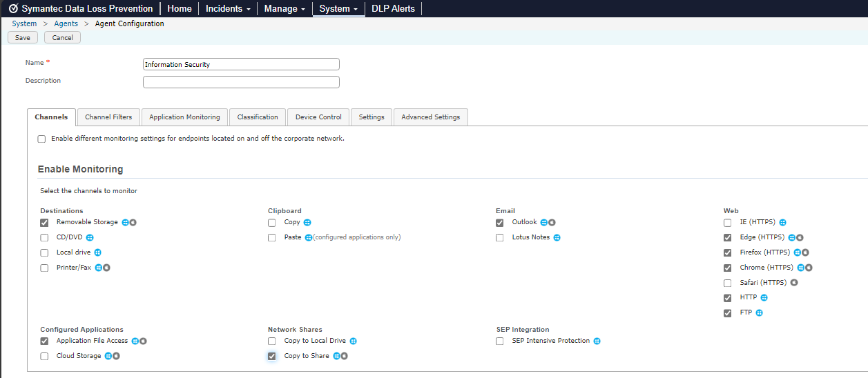This screenshot has height=378, width=868.
Task: Toggle different on/off network monitoring settings checkbox
Action: tap(42, 139)
